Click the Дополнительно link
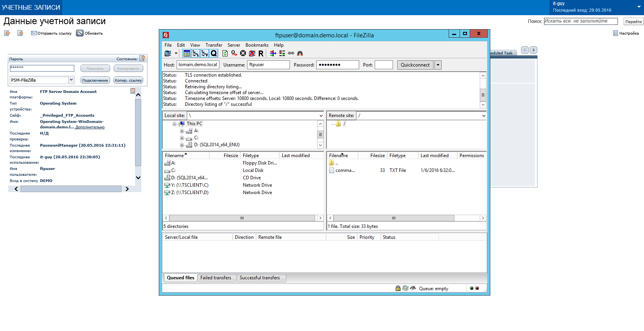This screenshot has width=644, height=331. click(x=90, y=127)
